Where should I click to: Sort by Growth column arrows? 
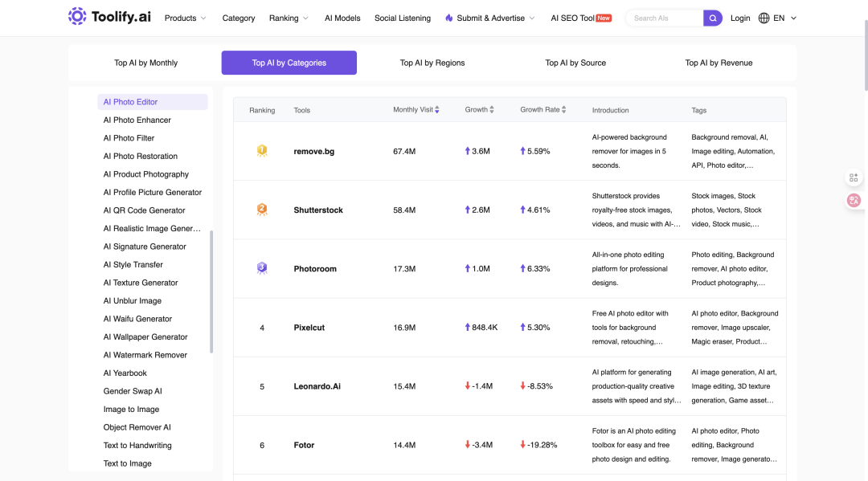click(x=492, y=109)
